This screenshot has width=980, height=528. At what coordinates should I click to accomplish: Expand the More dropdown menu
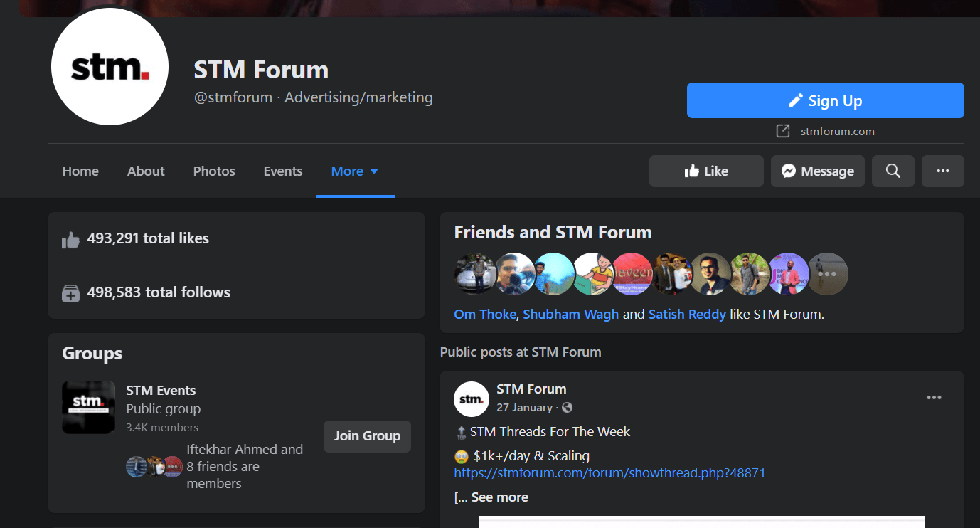356,171
